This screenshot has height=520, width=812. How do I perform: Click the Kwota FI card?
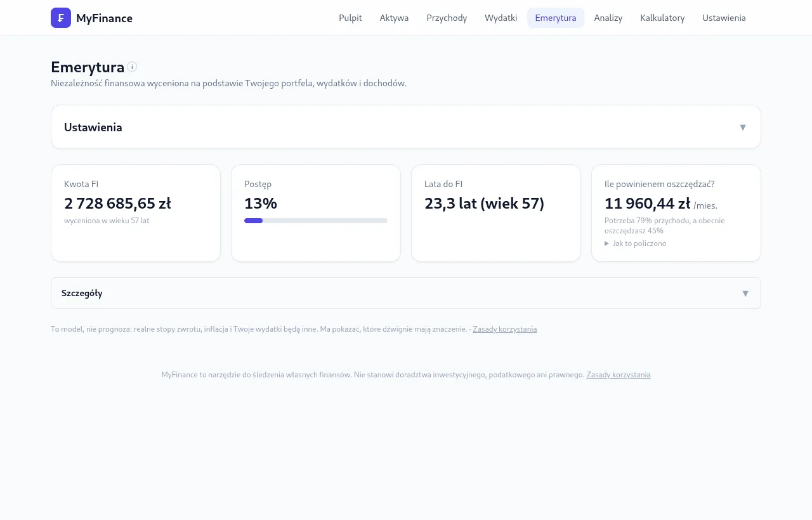click(136, 213)
